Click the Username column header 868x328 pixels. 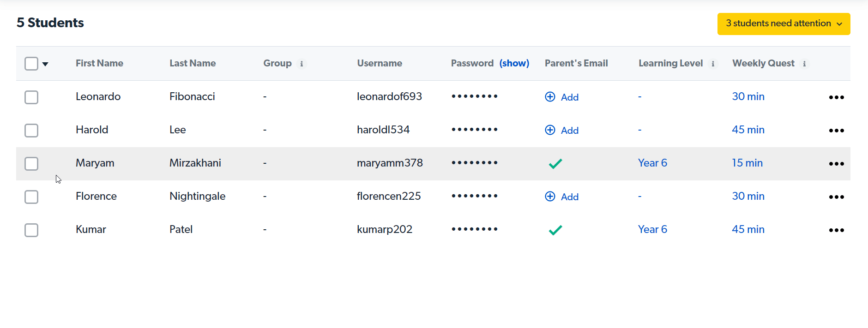(x=380, y=63)
